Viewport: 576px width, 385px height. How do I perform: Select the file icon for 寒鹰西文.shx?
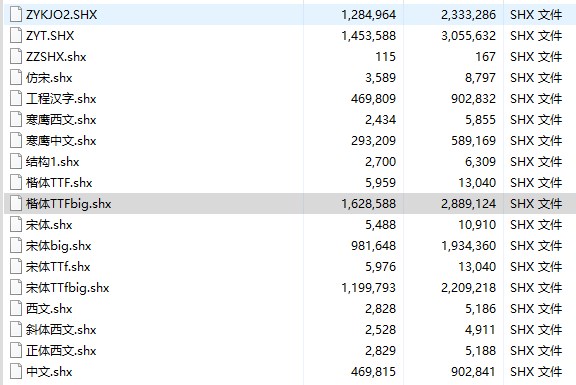click(16, 119)
